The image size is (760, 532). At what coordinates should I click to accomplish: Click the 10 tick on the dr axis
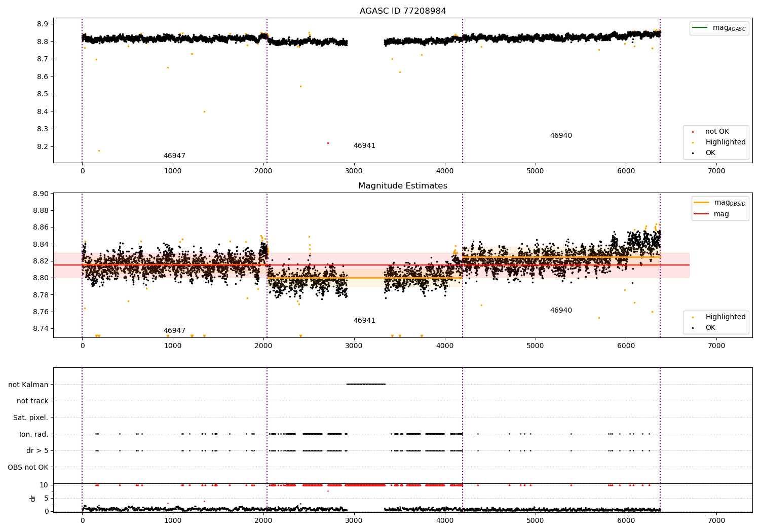point(44,485)
